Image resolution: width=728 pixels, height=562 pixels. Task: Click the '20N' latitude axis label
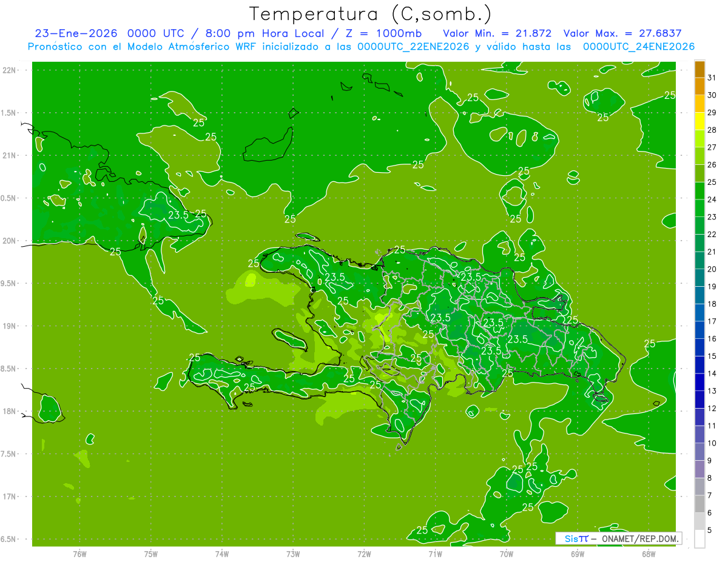click(10, 241)
